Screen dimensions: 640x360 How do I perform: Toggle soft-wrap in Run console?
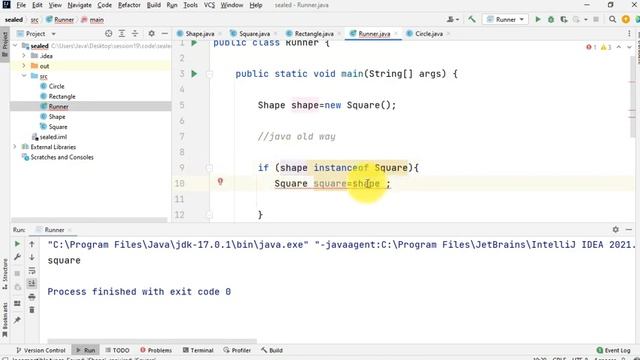[32, 271]
